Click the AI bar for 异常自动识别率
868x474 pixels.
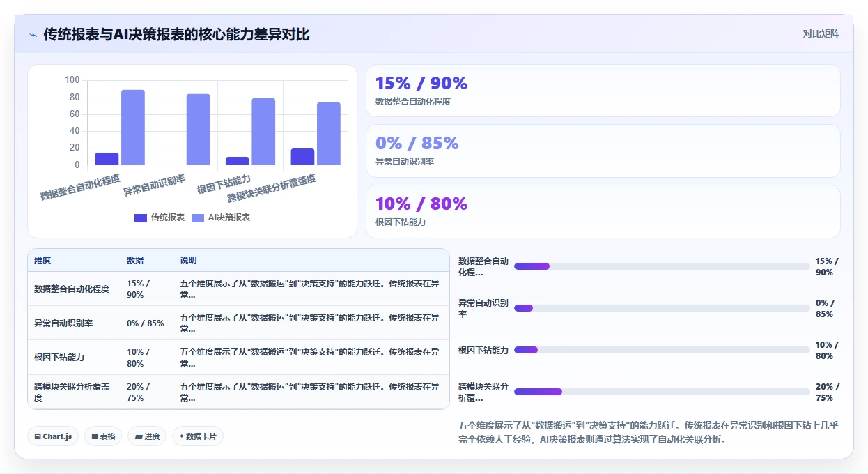click(198, 130)
